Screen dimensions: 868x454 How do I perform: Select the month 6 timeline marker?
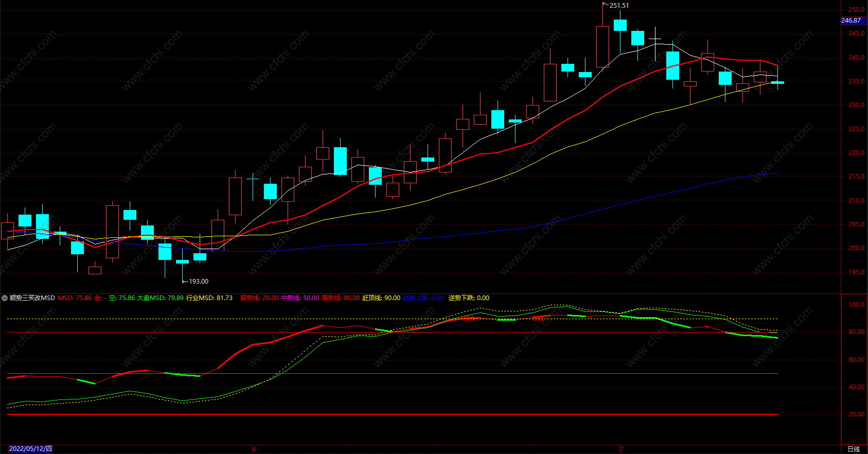click(x=254, y=449)
